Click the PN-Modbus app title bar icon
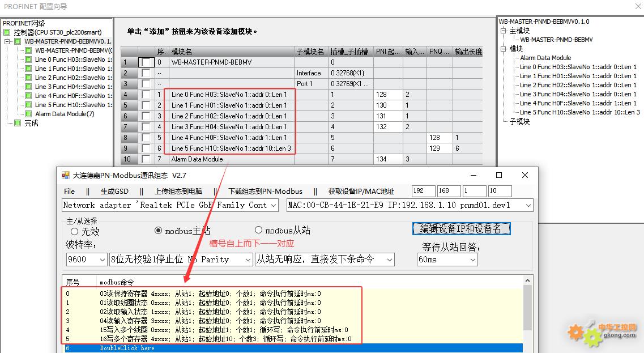Viewport: 644px width, 353px height. click(x=66, y=176)
